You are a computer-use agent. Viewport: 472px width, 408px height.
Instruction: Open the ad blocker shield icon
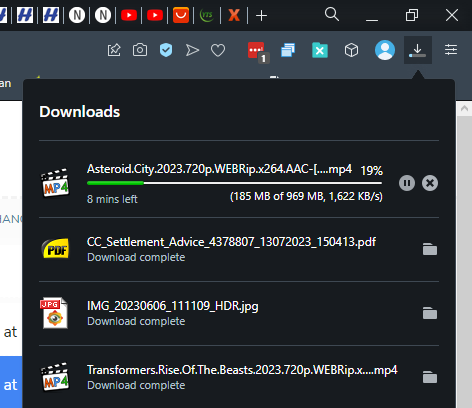coord(166,50)
